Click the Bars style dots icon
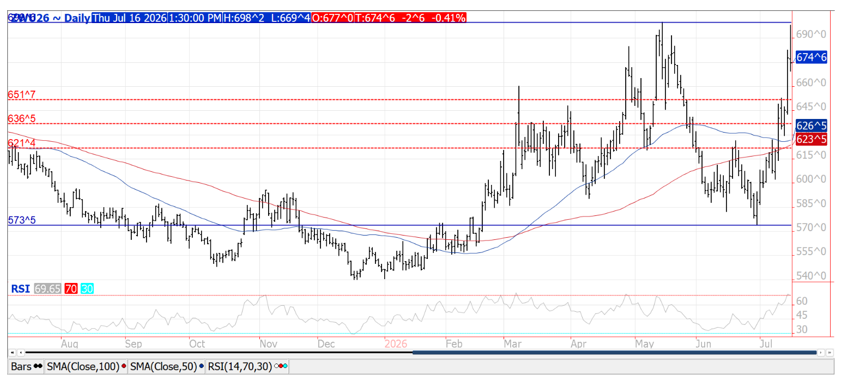The height and width of the screenshot is (382, 847). click(38, 366)
